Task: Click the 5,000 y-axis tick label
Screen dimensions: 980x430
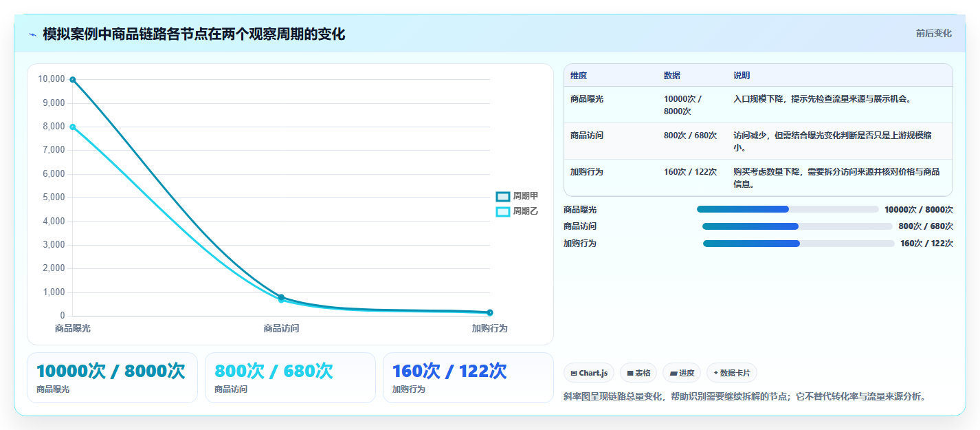Action: pos(54,197)
